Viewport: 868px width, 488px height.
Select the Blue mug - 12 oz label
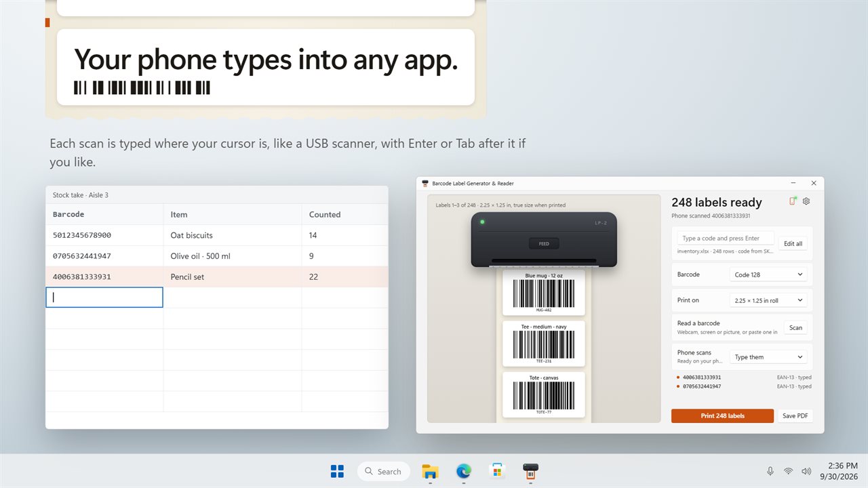(544, 293)
